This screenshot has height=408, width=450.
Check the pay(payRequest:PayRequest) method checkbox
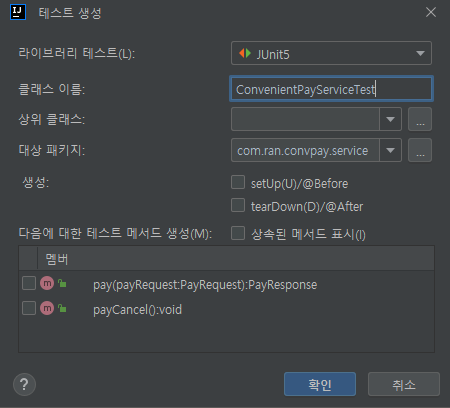pyautogui.click(x=29, y=283)
